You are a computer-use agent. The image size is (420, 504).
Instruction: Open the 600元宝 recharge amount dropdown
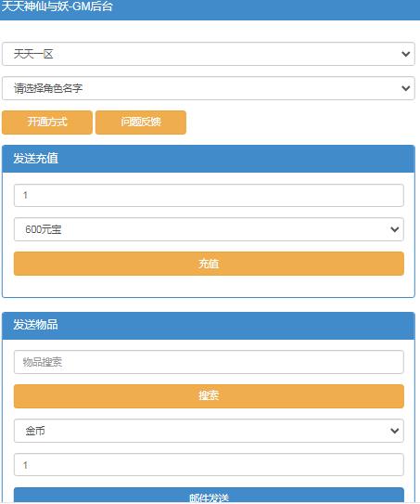click(209, 229)
